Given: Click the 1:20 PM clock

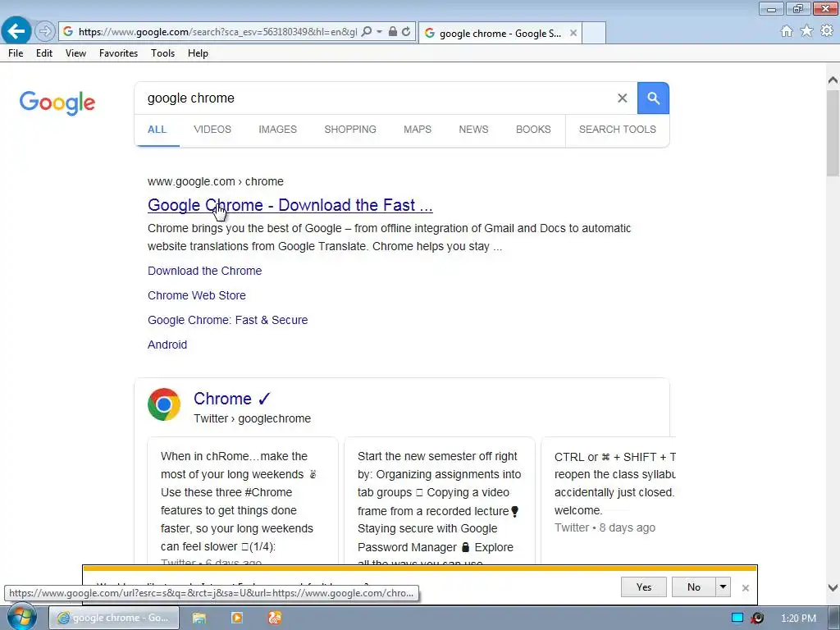Looking at the screenshot, I should pyautogui.click(x=798, y=619).
